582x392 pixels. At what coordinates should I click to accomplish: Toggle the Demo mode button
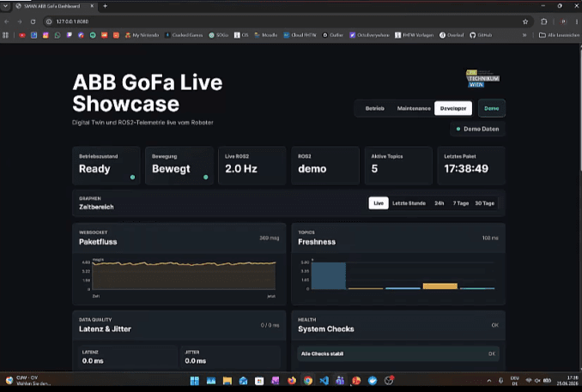(491, 108)
